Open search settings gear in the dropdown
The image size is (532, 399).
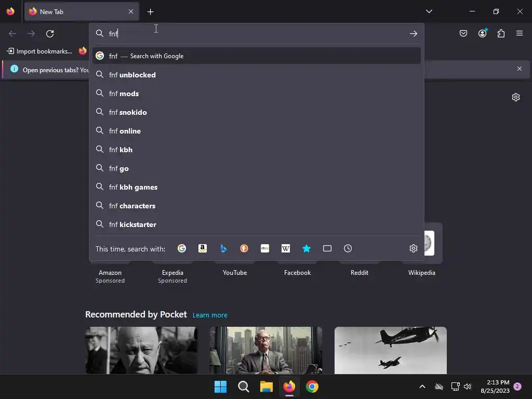(x=413, y=248)
